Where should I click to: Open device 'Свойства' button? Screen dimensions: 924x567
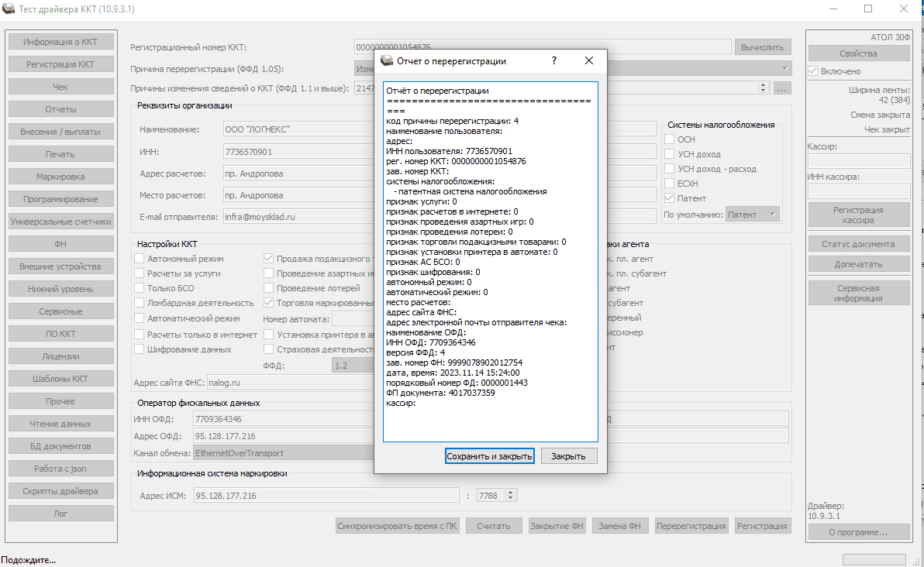(x=858, y=53)
